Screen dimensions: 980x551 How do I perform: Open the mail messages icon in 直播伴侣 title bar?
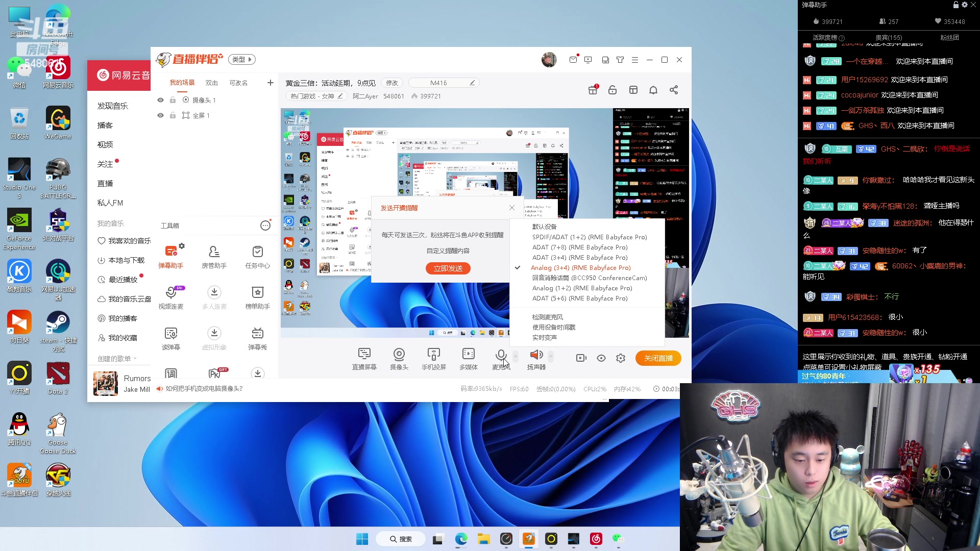pos(573,60)
